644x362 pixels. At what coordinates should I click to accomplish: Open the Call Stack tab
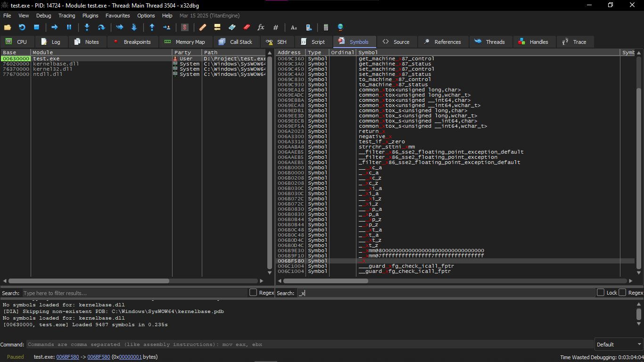[236, 42]
